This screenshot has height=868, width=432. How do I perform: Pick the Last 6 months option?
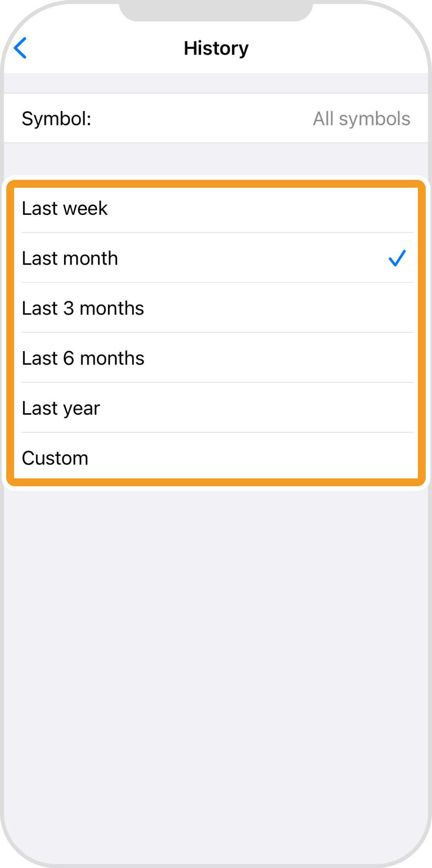coord(83,358)
